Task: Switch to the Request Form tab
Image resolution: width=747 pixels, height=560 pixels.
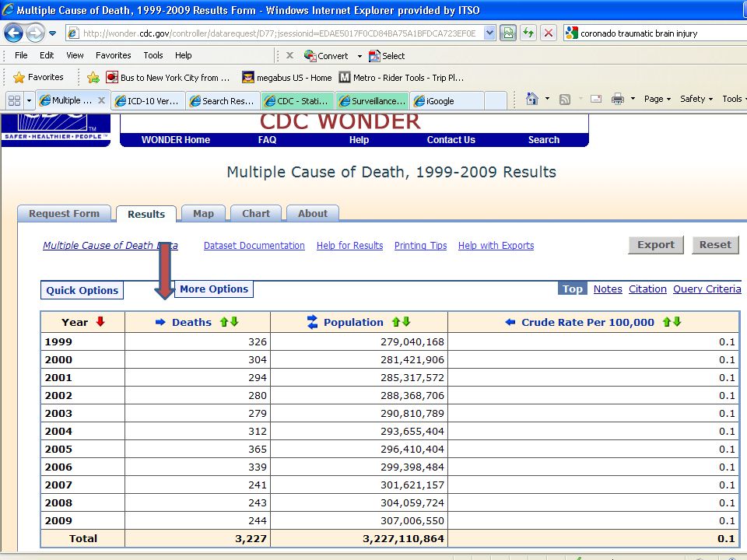Action: pyautogui.click(x=65, y=213)
